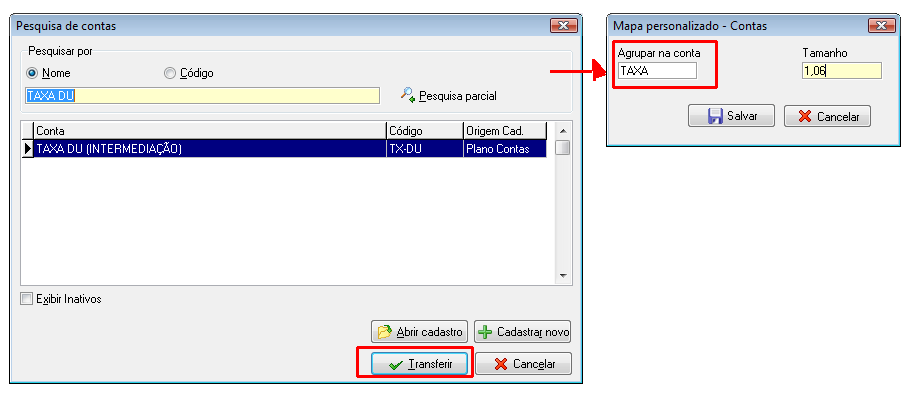Click the red X icon on lower Cancelar
The width and height of the screenshot is (913, 398).
point(500,364)
